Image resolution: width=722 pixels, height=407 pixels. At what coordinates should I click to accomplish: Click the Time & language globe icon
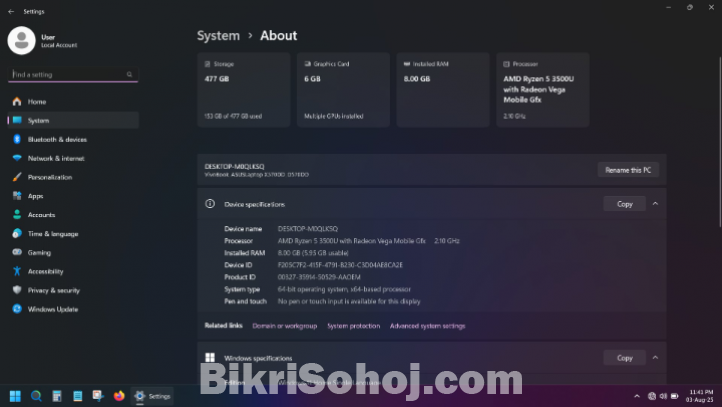[x=17, y=233]
